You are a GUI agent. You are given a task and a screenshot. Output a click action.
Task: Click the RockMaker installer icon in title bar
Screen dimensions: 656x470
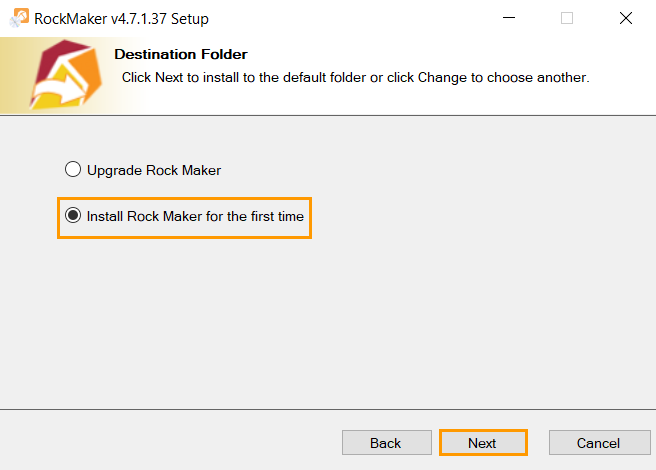click(19, 18)
